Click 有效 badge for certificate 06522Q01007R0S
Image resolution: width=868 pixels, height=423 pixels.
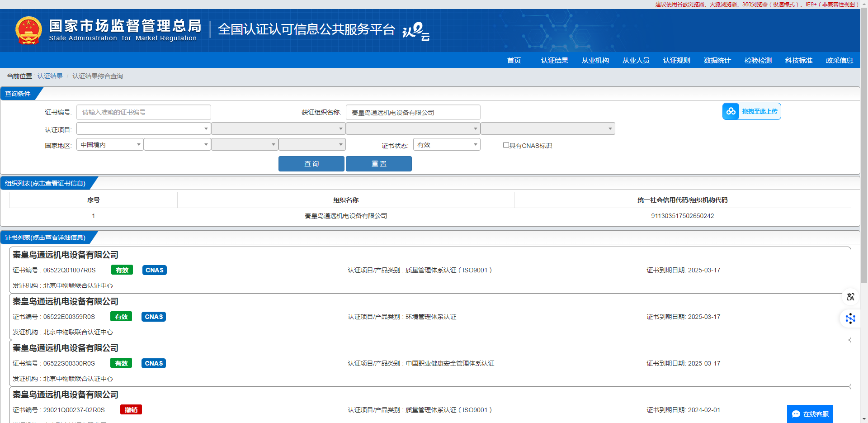122,270
